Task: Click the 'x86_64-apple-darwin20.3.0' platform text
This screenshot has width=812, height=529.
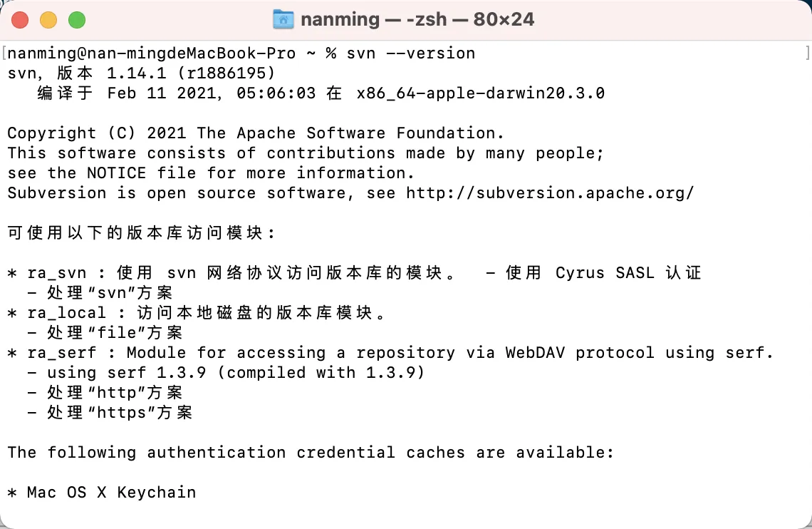Action: point(480,93)
